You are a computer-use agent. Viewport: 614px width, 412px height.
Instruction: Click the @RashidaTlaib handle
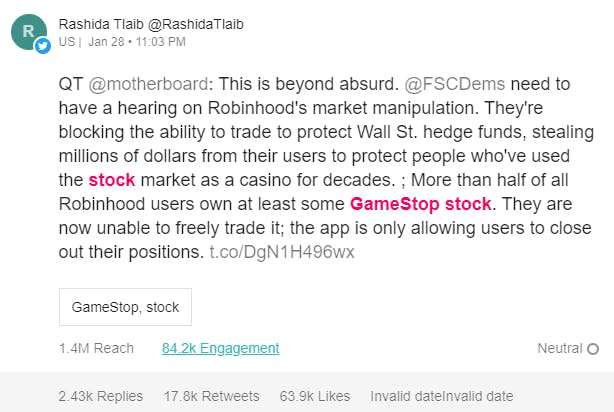point(196,24)
